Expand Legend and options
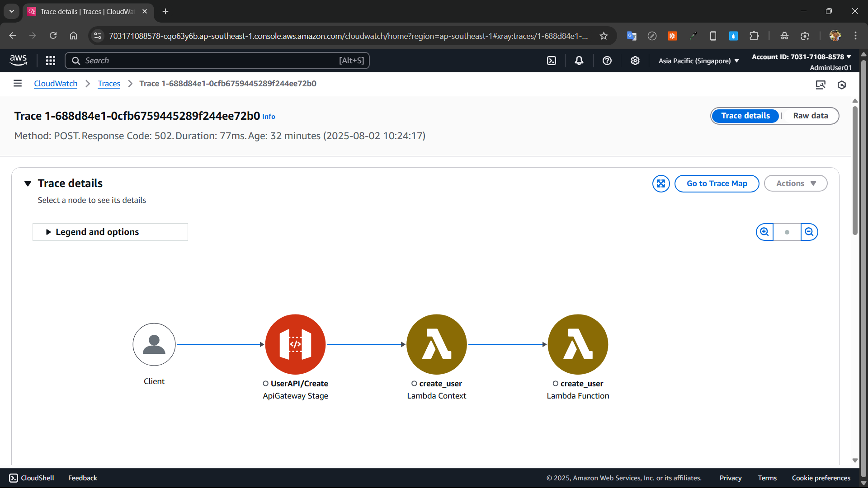The image size is (868, 488). click(x=110, y=232)
